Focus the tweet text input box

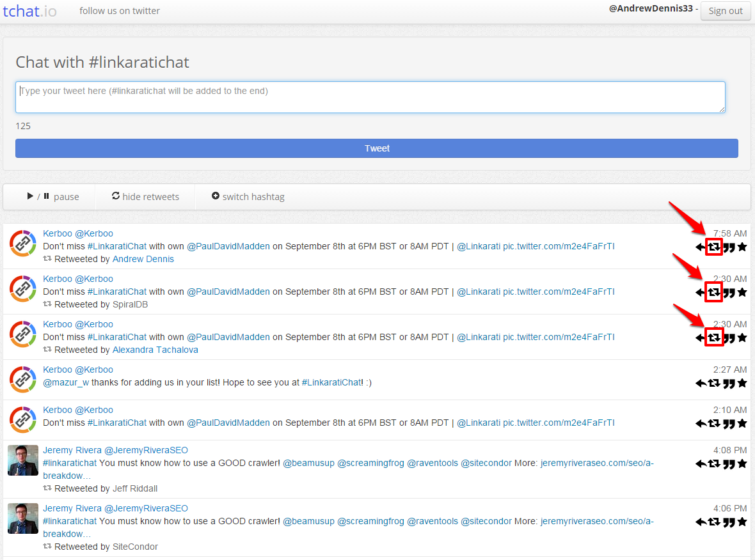pos(370,97)
